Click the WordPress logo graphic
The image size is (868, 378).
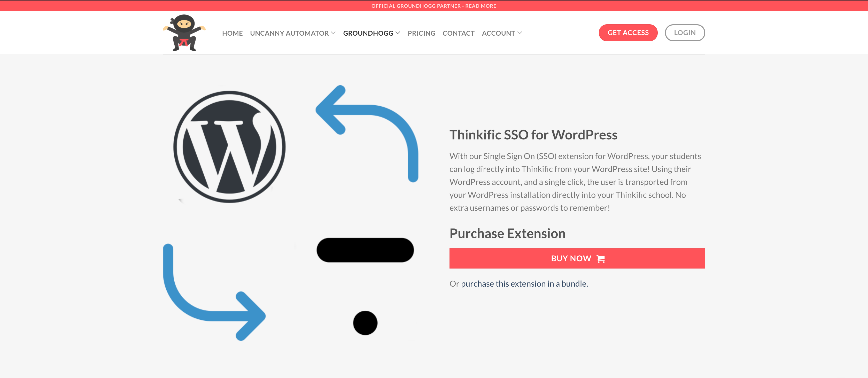click(229, 147)
